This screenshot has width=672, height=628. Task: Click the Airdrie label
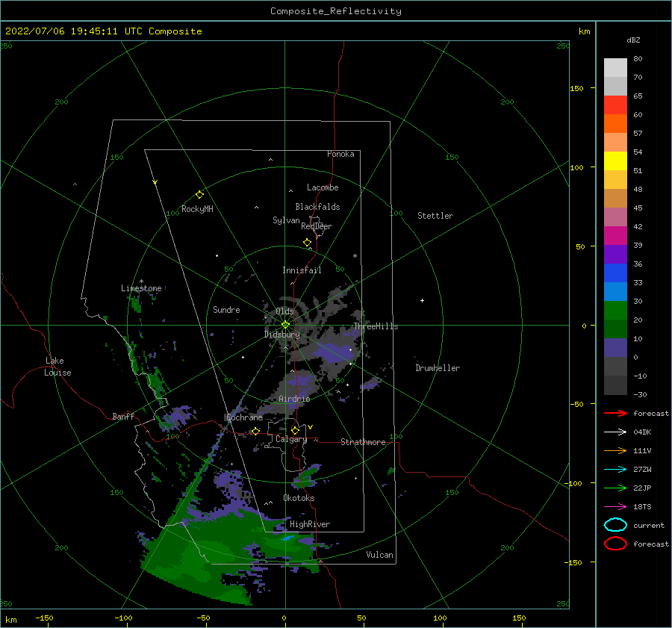294,399
